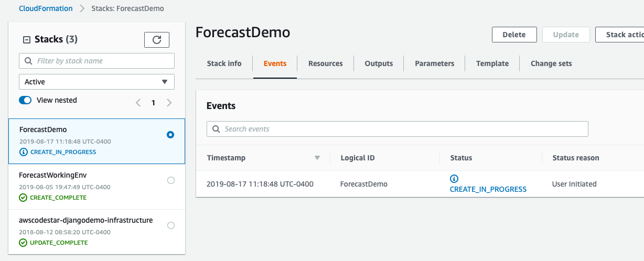
Task: Open the Active status filter dropdown
Action: click(96, 82)
